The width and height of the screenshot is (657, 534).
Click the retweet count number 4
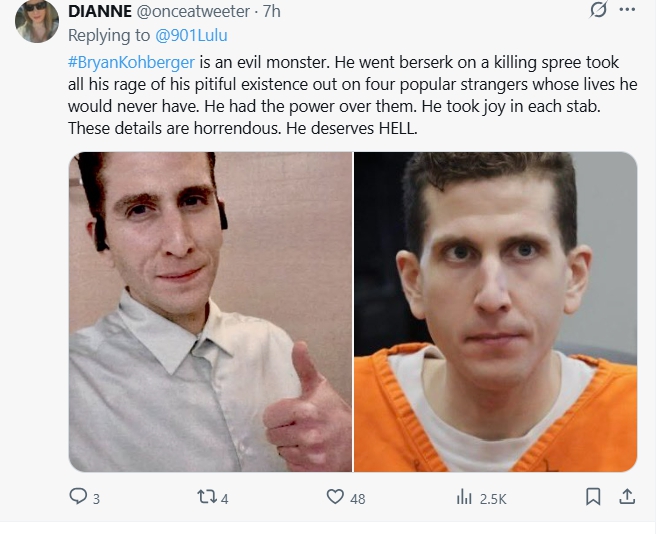click(x=225, y=499)
